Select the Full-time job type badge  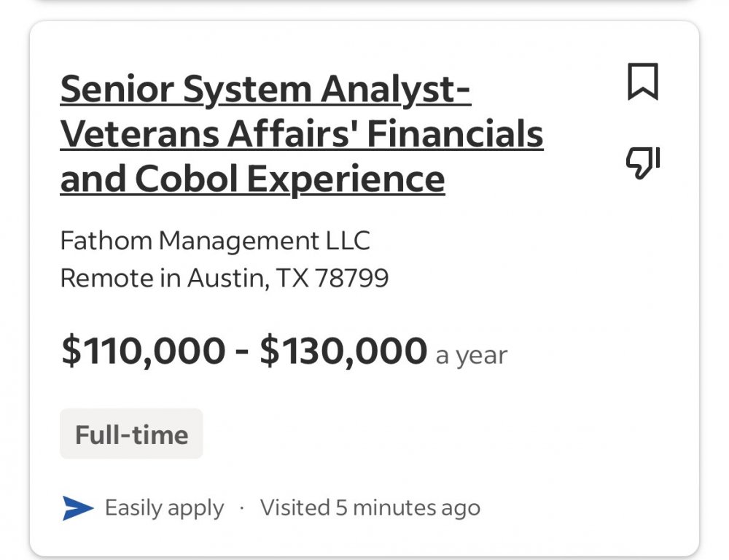(x=131, y=435)
